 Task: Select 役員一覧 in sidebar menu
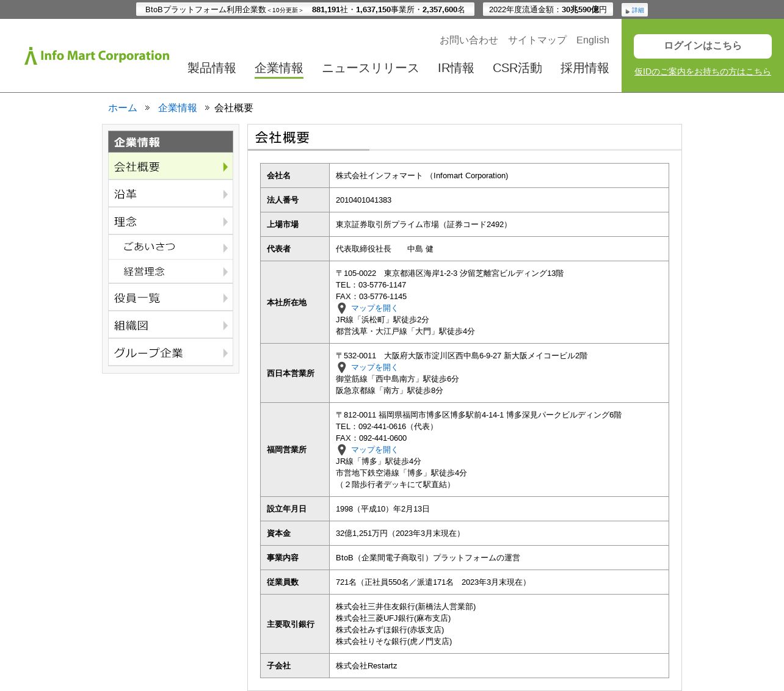tap(170, 298)
